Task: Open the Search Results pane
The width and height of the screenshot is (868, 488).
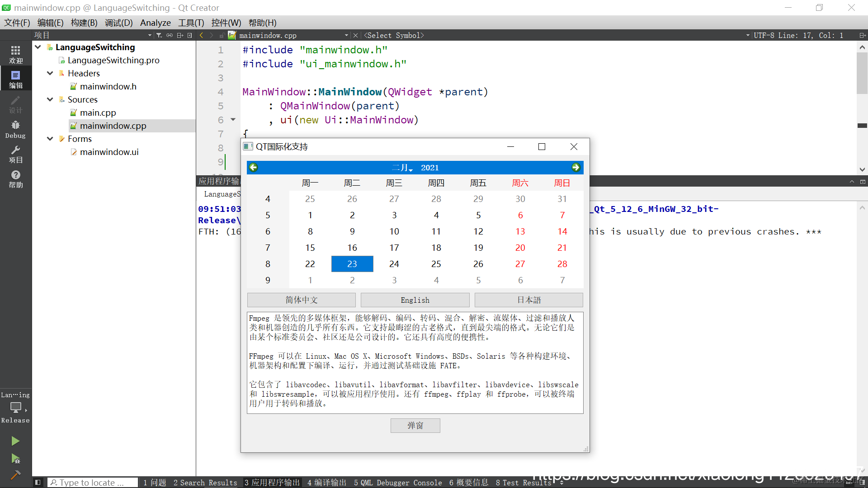Action: 205,483
